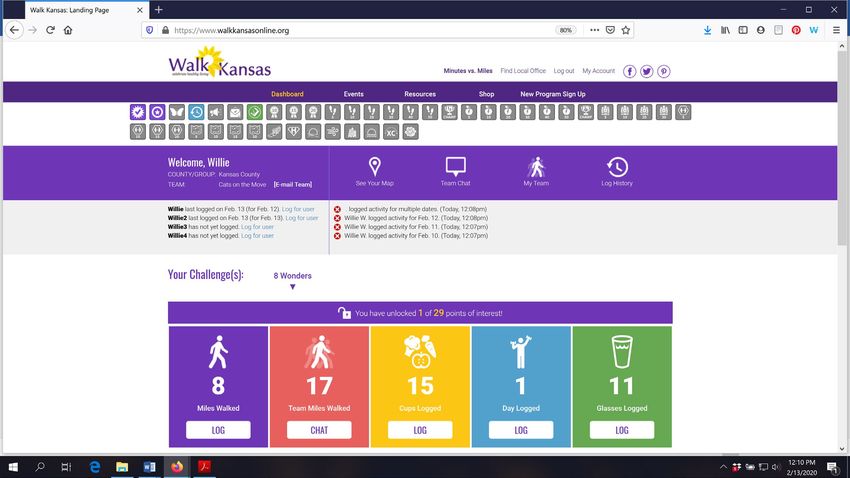Viewport: 850px width, 478px height.
Task: Dismiss the Feb. 12 activity notification
Action: pyautogui.click(x=337, y=218)
